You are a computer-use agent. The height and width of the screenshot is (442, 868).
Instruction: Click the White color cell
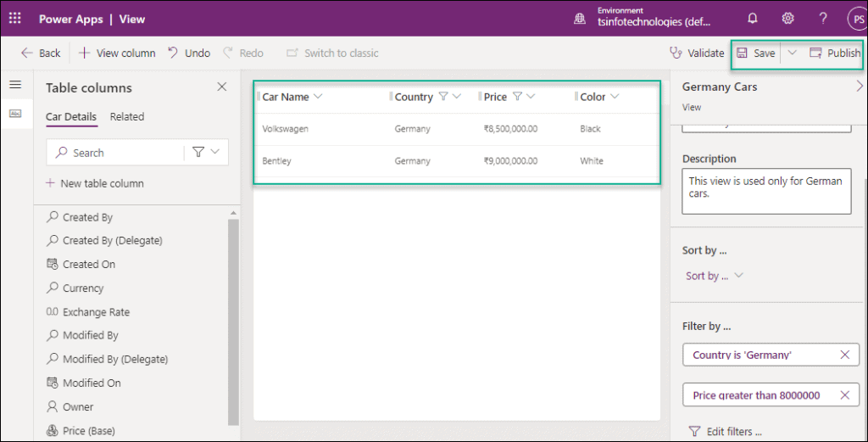coord(592,161)
